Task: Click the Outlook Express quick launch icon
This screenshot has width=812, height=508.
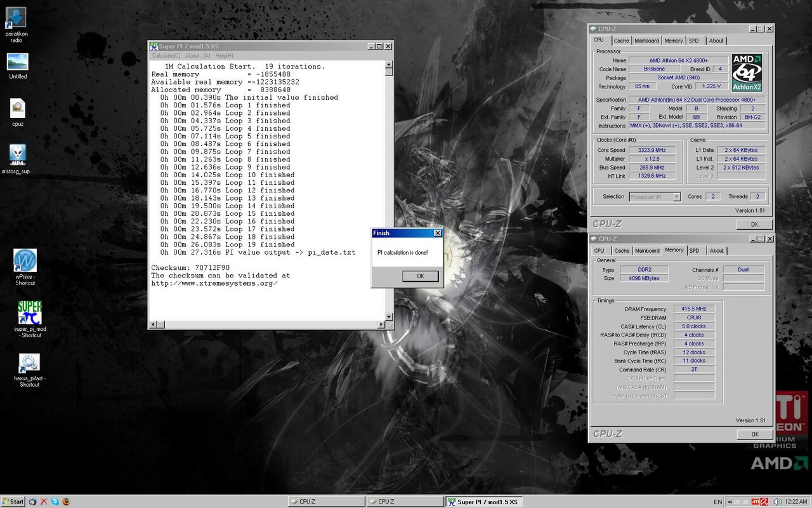Action: click(32, 502)
